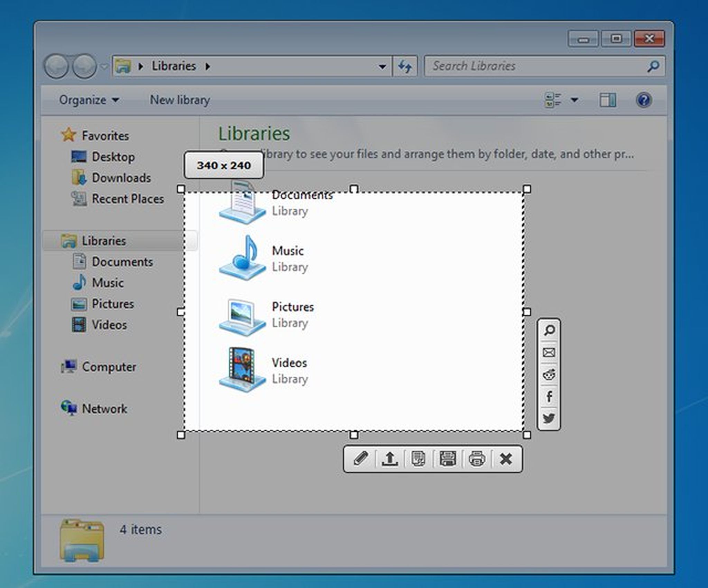708x588 pixels.
Task: Click the upload screenshot arrow icon
Action: [390, 459]
